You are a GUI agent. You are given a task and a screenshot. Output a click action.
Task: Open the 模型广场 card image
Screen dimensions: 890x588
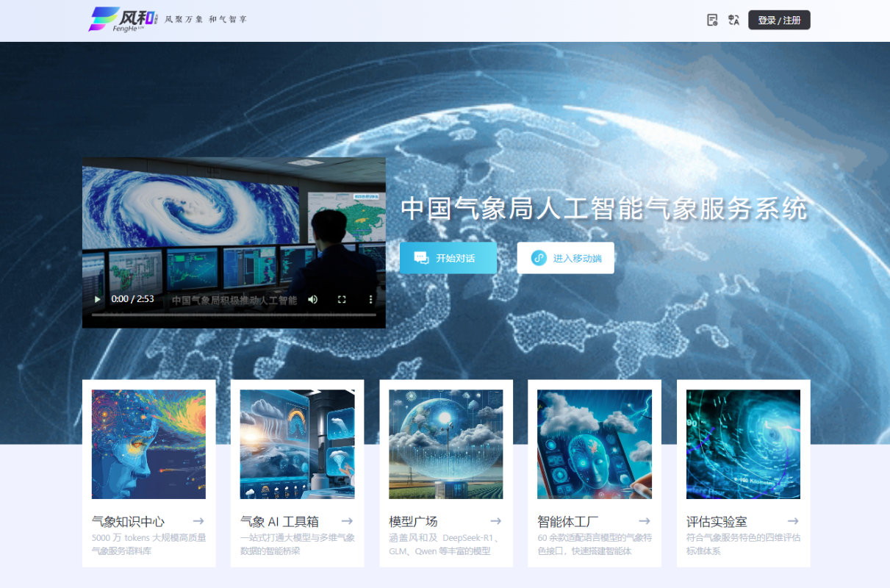pos(445,444)
